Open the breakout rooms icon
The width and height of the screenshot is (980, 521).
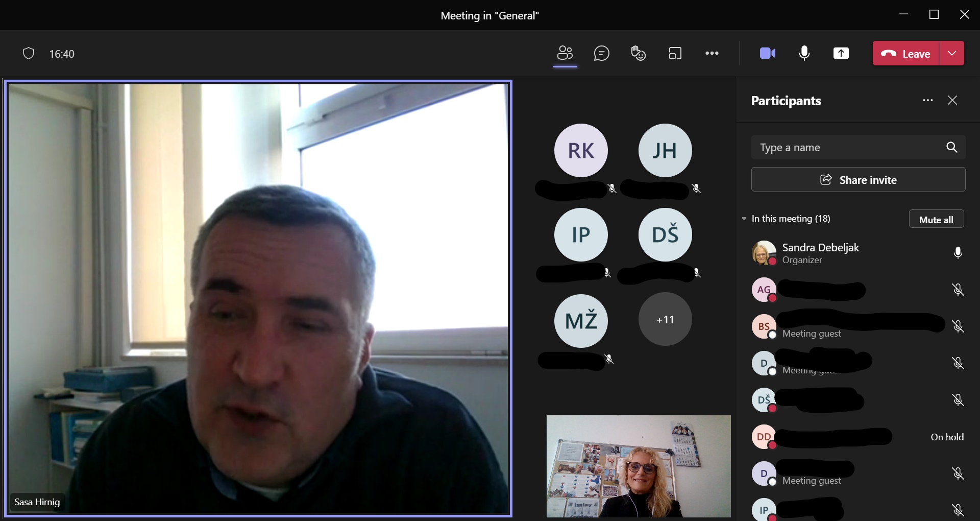[675, 53]
